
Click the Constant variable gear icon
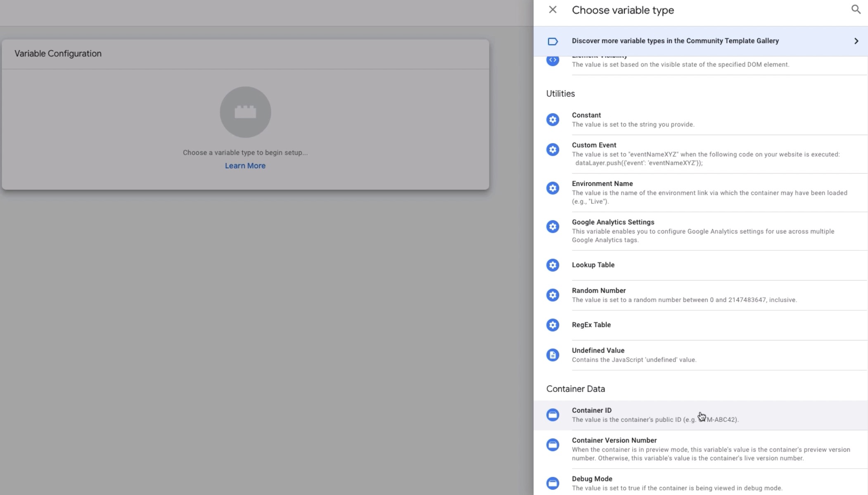click(553, 120)
